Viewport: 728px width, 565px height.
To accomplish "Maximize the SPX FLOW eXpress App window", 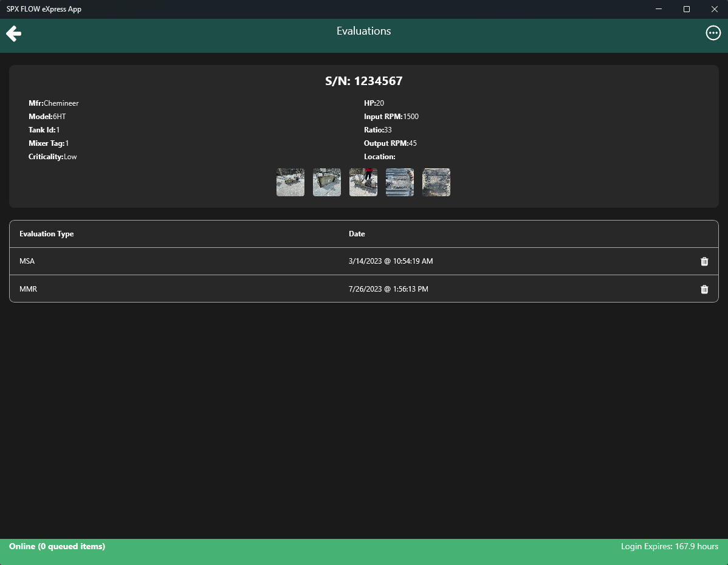I will coord(686,9).
